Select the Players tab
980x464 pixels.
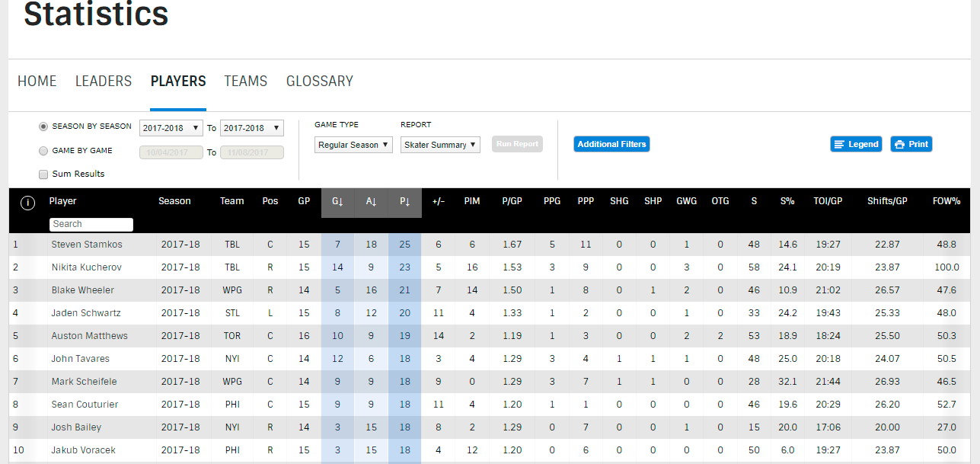pos(178,82)
